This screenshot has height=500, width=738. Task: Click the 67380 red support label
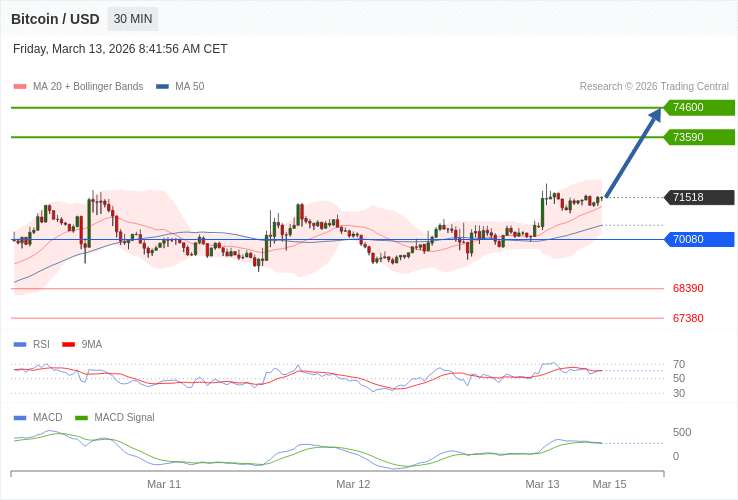[688, 318]
